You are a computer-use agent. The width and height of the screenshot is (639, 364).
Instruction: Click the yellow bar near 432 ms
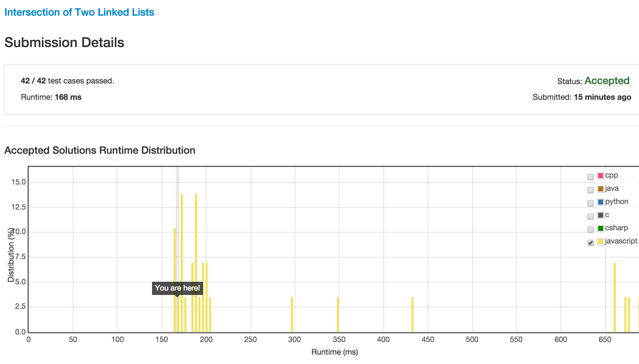coord(412,314)
